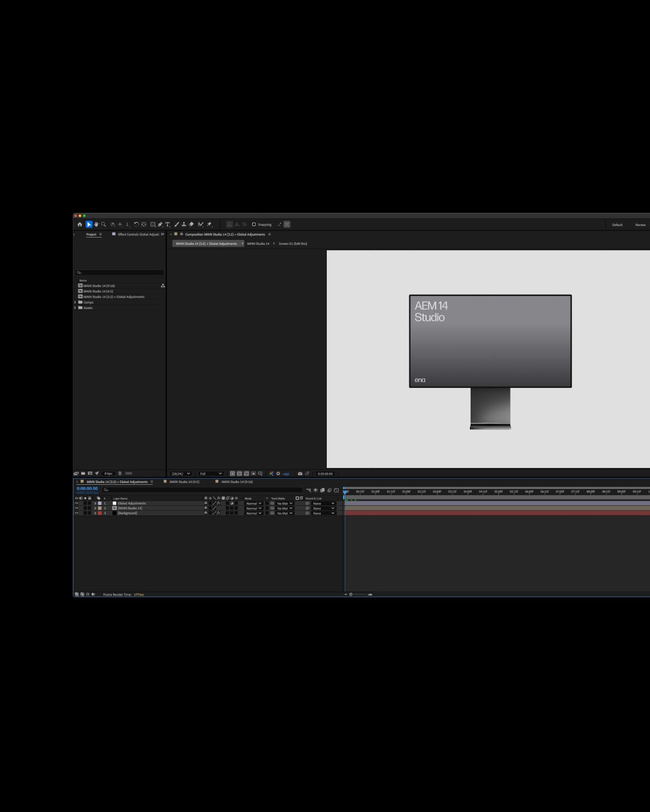The width and height of the screenshot is (650, 812).
Task: Click the red label color swatch of layer 3
Action: click(100, 513)
